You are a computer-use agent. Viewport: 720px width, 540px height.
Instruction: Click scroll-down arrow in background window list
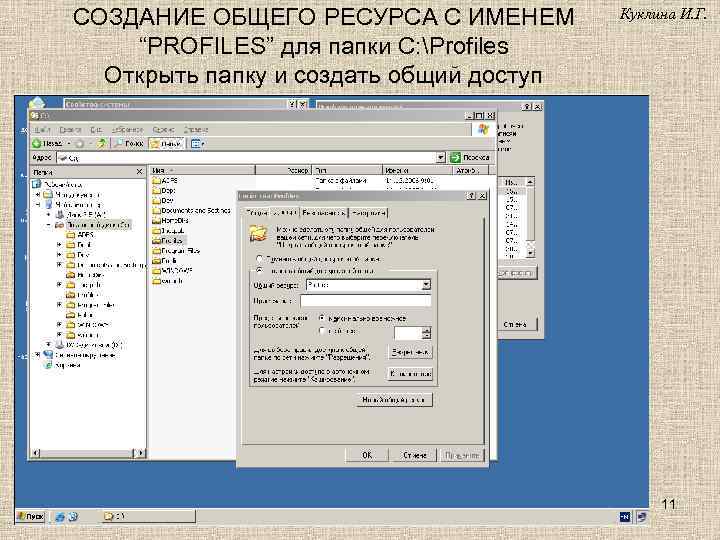coord(530,253)
